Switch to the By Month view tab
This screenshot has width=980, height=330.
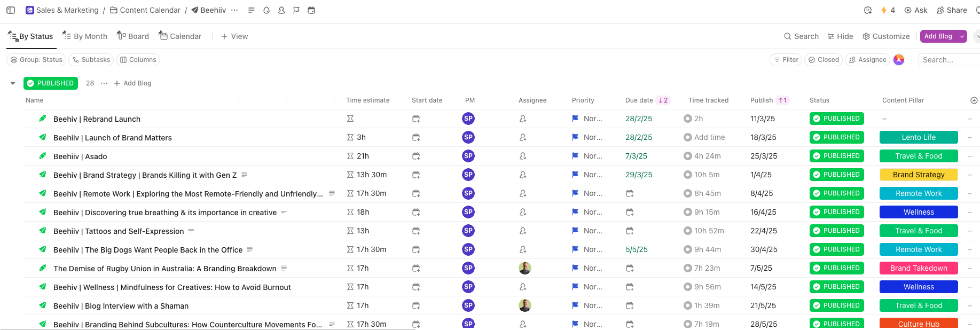[85, 36]
